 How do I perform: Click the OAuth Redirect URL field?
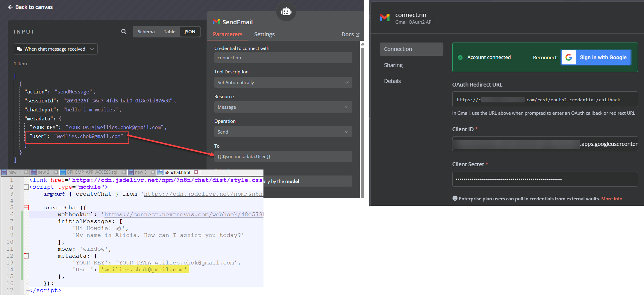point(545,99)
